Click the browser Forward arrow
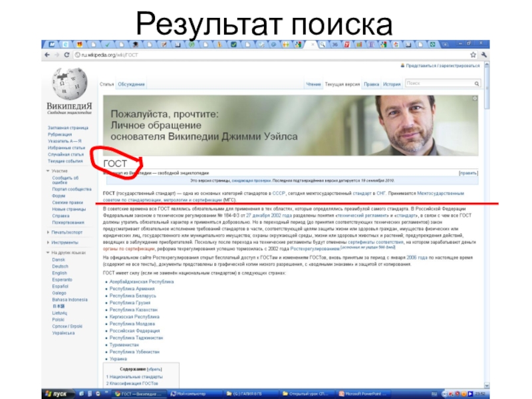The image size is (532, 399). [57, 55]
